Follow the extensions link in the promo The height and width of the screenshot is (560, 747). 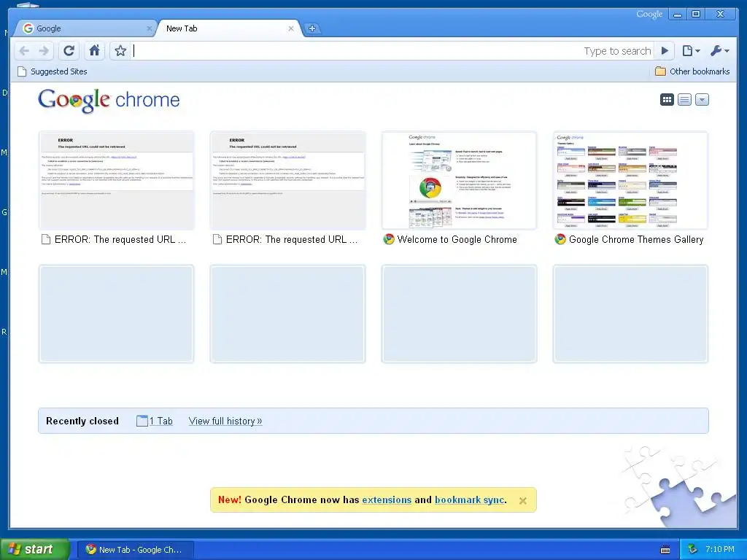[387, 500]
